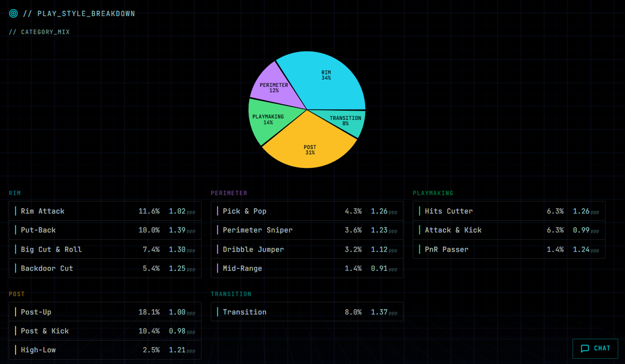Screen dimensions: 625x364
Task: Click the 7.4% value for Big Cut & Roll
Action: (151, 249)
